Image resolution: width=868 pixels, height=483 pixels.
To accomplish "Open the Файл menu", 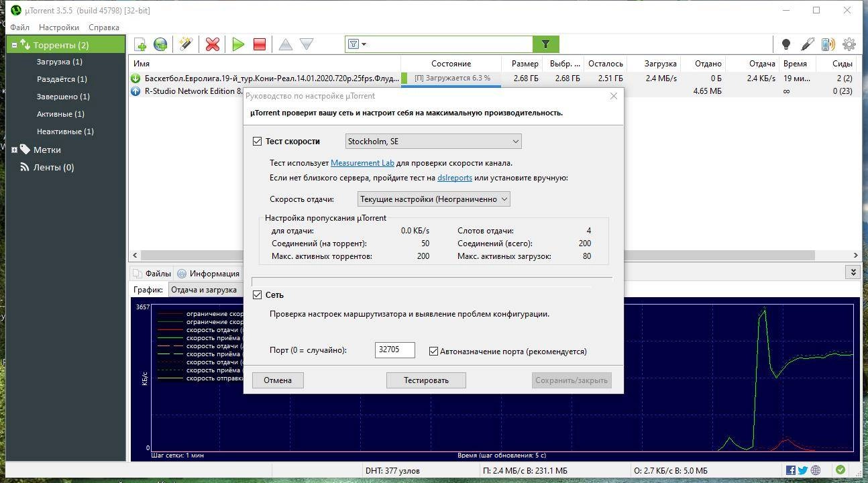I will tap(20, 28).
